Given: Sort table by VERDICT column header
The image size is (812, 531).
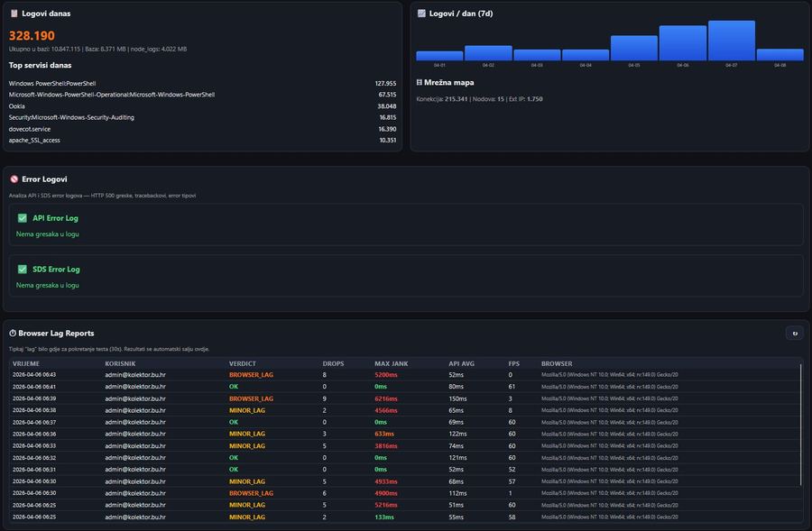Looking at the screenshot, I should [242, 363].
